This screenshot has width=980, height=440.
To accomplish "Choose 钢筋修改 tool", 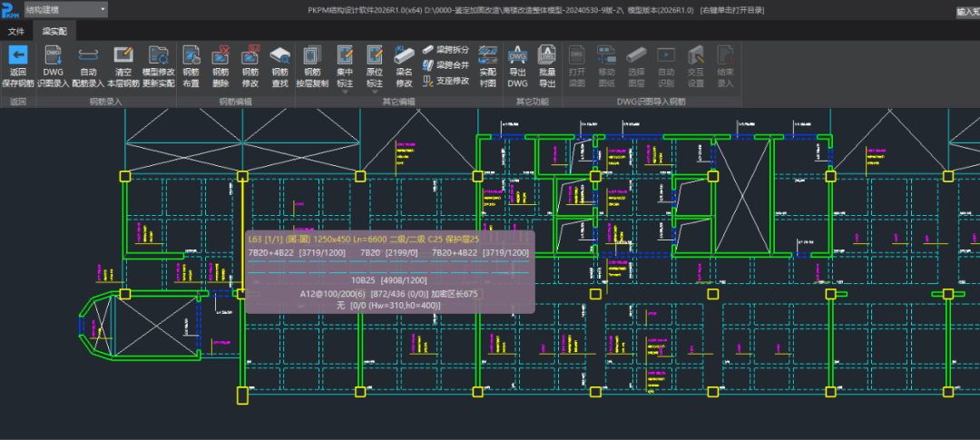I will (x=250, y=55).
